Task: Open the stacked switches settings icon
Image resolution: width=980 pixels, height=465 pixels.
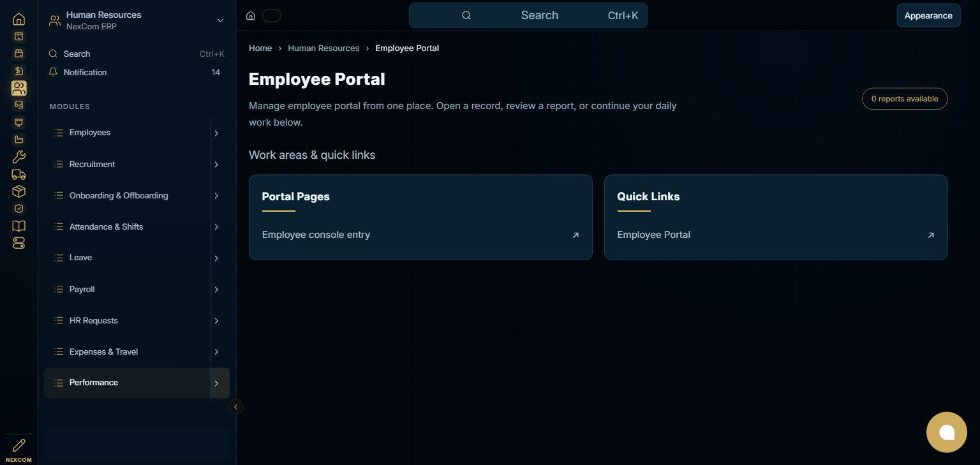Action: click(19, 243)
